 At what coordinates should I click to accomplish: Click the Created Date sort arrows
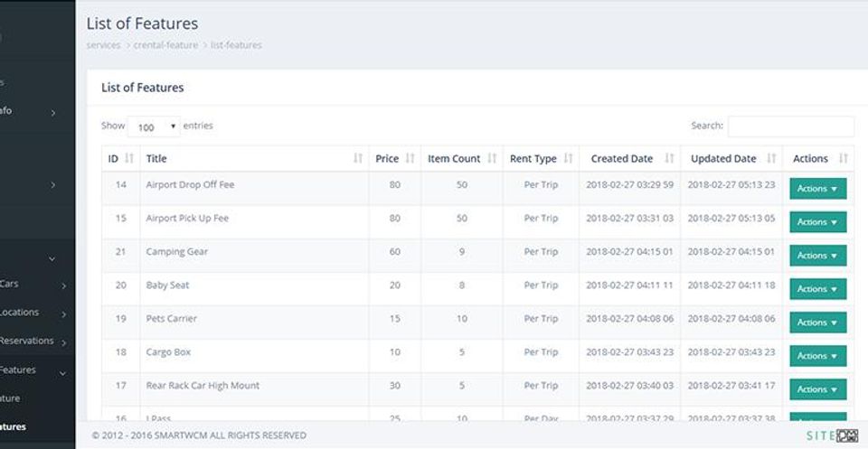tap(670, 159)
